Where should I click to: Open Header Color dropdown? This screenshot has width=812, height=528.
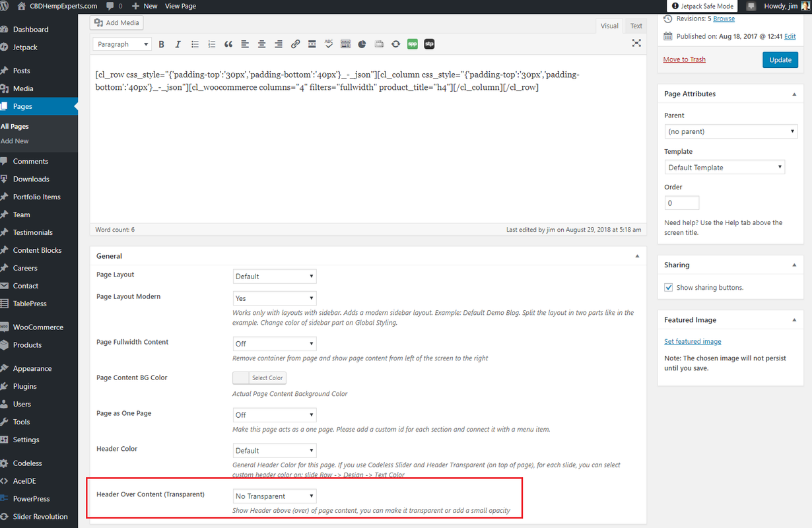(275, 451)
